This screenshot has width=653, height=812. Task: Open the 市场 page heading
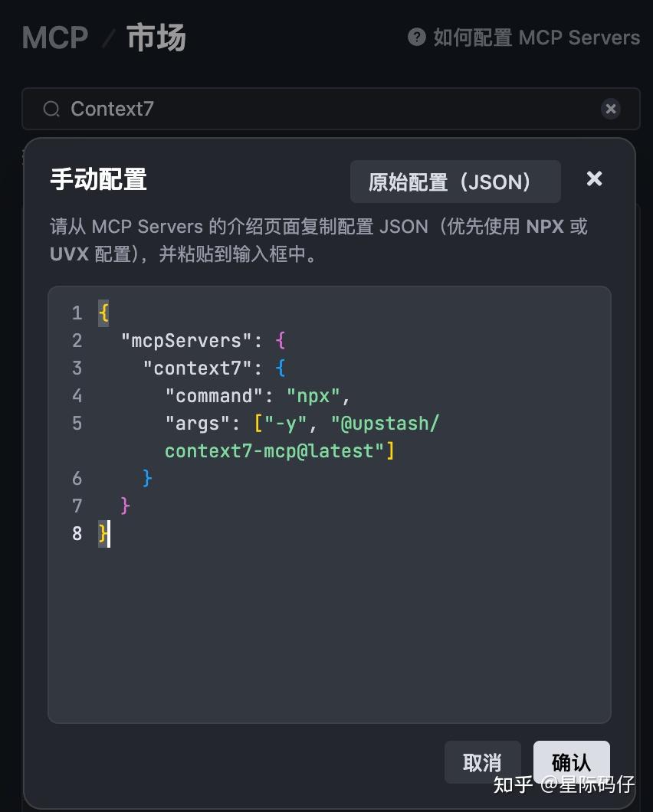(156, 37)
